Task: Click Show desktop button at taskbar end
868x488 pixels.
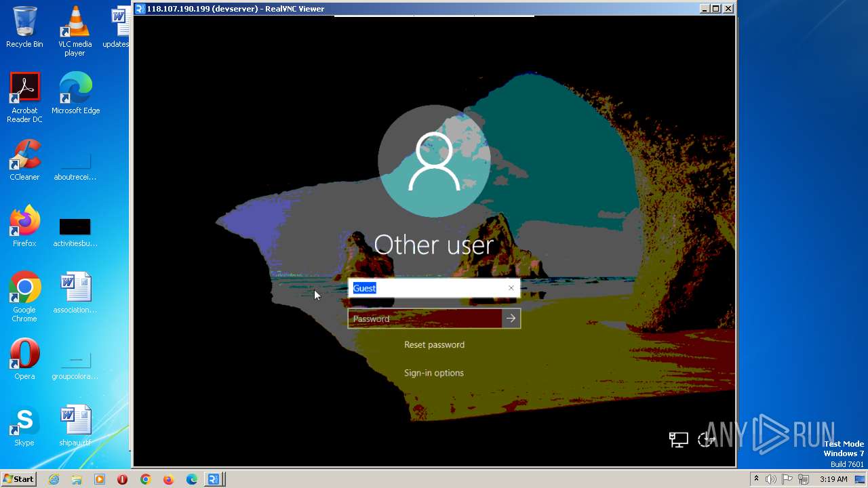Action: click(860, 479)
